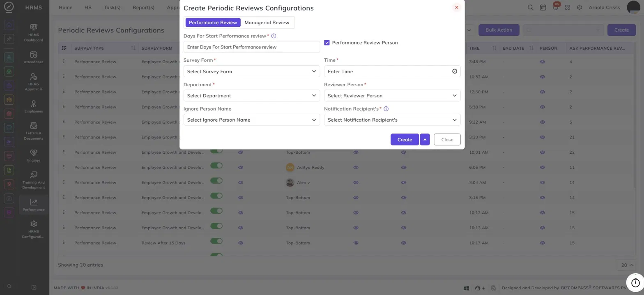The width and height of the screenshot is (644, 295).
Task: View person eye icon in 5:38 PM row
Action: tap(543, 107)
